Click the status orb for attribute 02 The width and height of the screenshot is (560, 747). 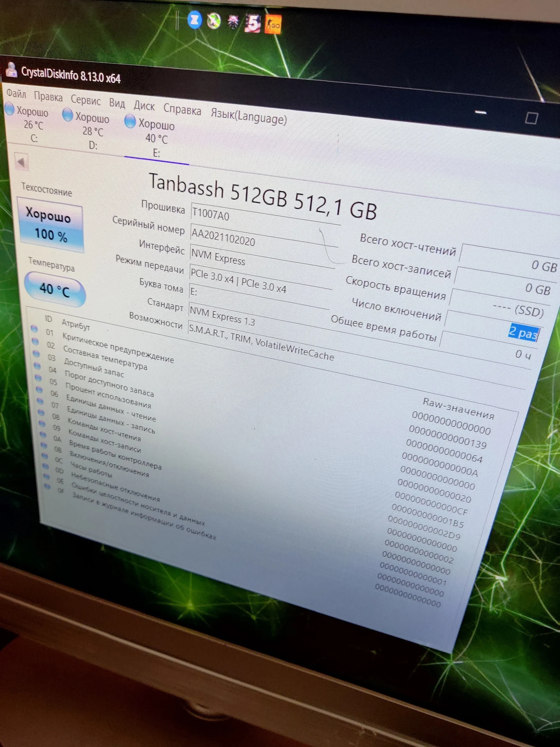click(35, 341)
